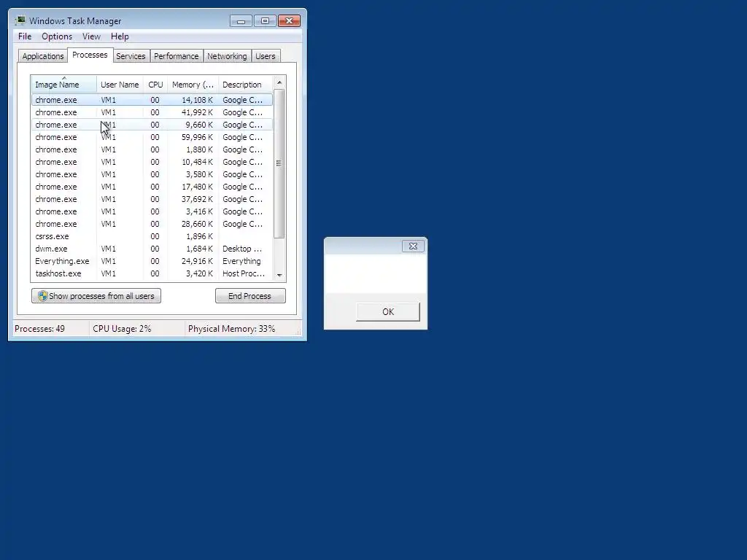Screen dimensions: 747x560
Task: Sort by User Name column header
Action: tap(120, 85)
